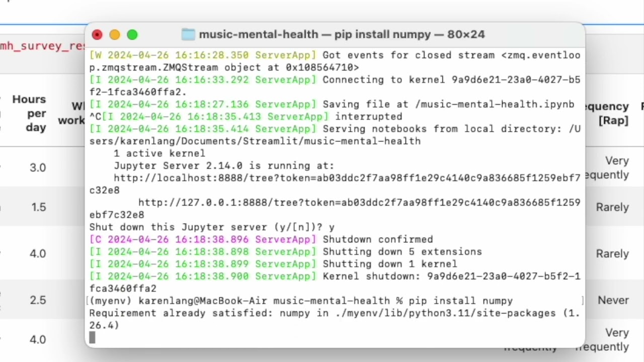Viewport: 644px width, 362px height.
Task: Click the '1 active kernel' line
Action: (x=159, y=153)
